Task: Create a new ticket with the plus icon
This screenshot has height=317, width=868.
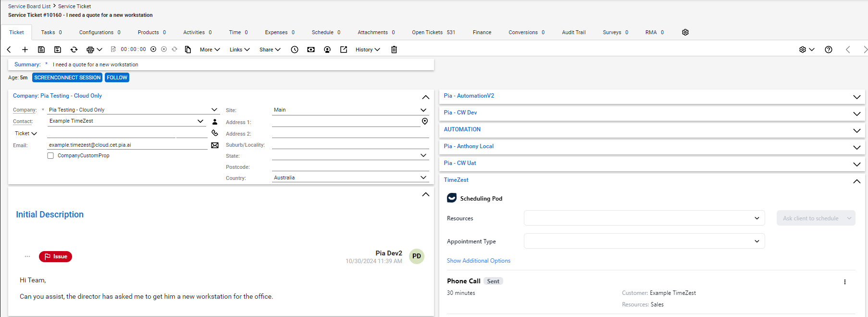Action: point(25,50)
